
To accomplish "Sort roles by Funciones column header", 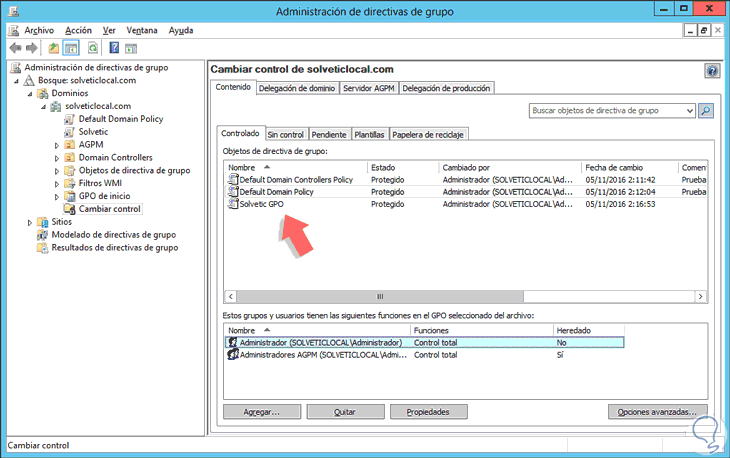I will pyautogui.click(x=481, y=330).
